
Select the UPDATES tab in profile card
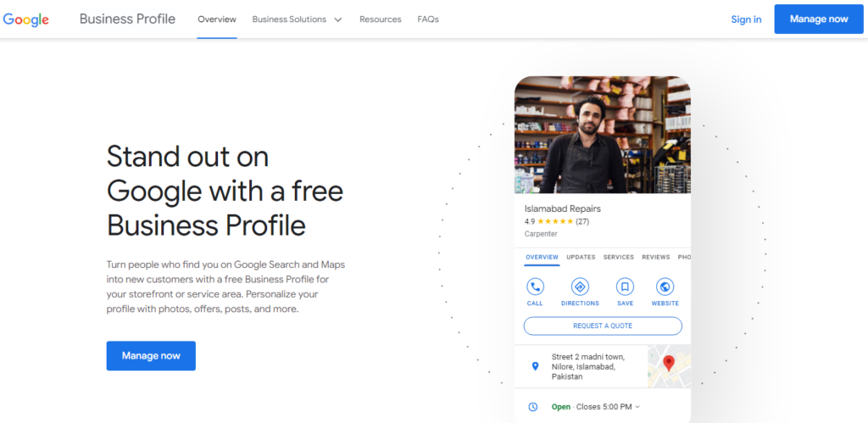(x=581, y=258)
